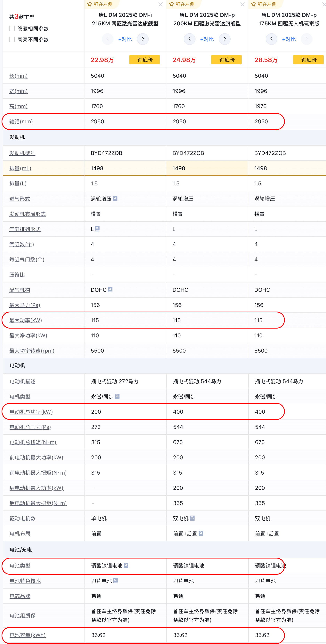326x644 pixels.
Task: Open the 前电动机最大功率(kW) parameter link
Action: (36, 458)
